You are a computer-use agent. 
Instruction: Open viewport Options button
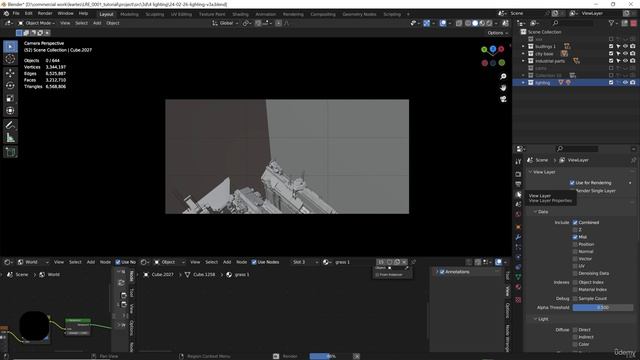(497, 33)
